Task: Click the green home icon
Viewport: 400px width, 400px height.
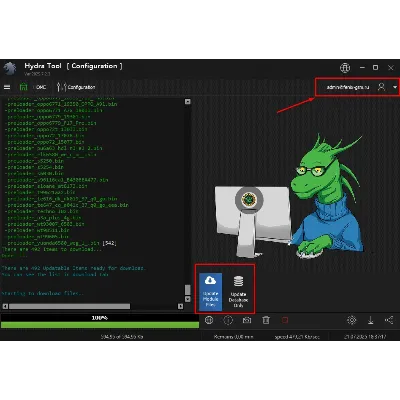Action: tap(23, 87)
